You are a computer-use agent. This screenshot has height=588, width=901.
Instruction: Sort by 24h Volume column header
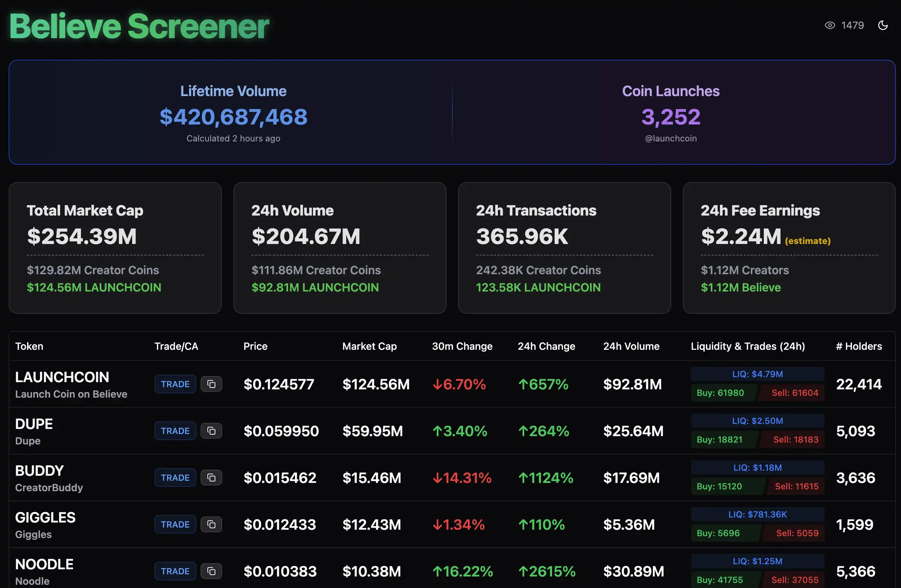[x=631, y=346]
